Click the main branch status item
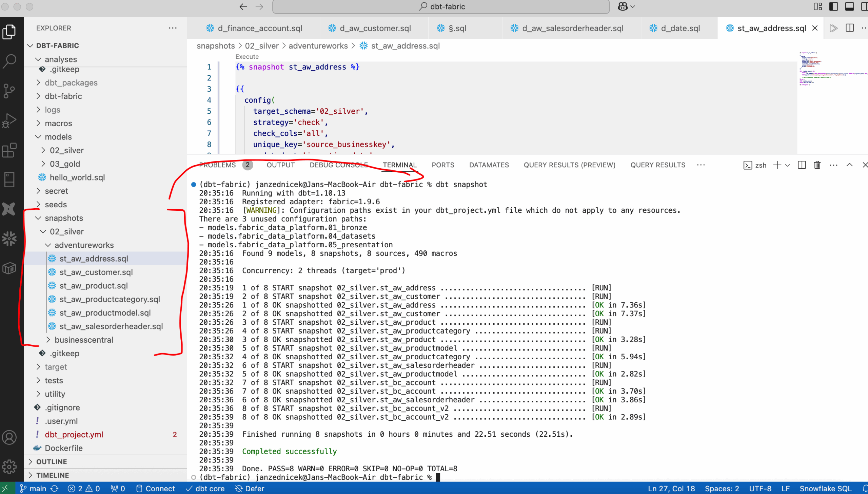Screen dimensions: 868x494 pyautogui.click(x=33, y=489)
